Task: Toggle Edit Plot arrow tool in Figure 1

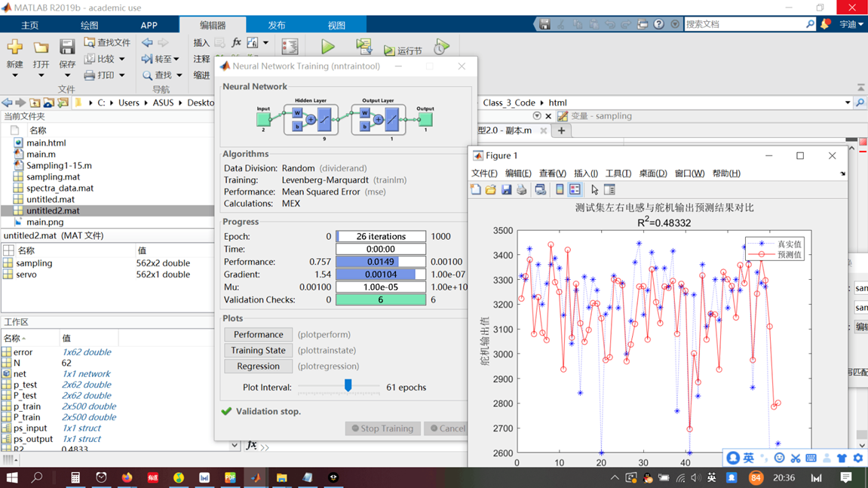Action: (594, 189)
